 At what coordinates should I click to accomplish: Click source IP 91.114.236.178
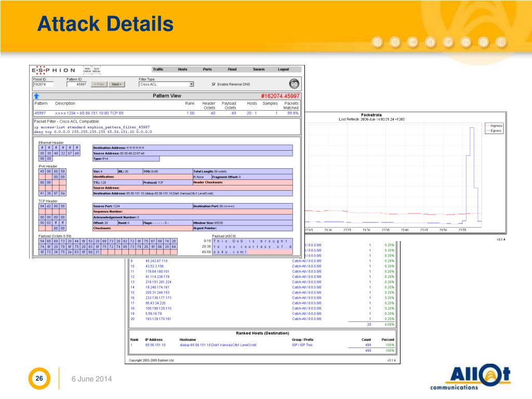(x=157, y=276)
